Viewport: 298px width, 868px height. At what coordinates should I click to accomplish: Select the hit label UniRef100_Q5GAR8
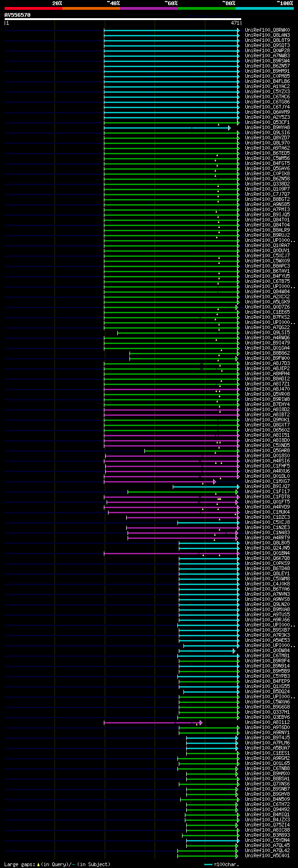pos(267,450)
